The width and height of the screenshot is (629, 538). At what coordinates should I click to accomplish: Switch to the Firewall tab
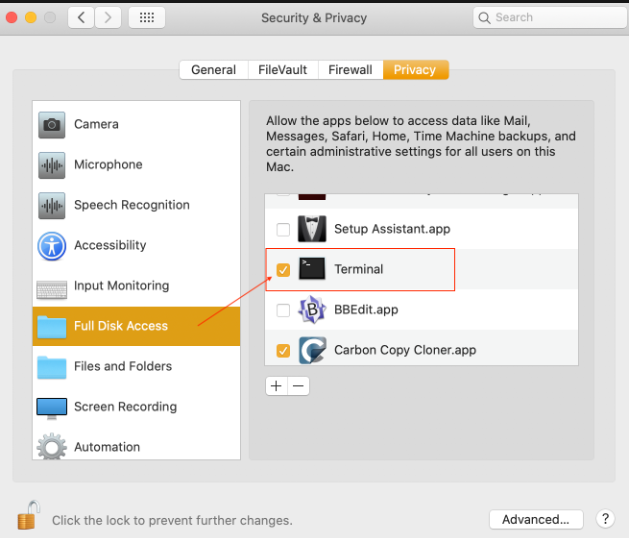[x=350, y=70]
